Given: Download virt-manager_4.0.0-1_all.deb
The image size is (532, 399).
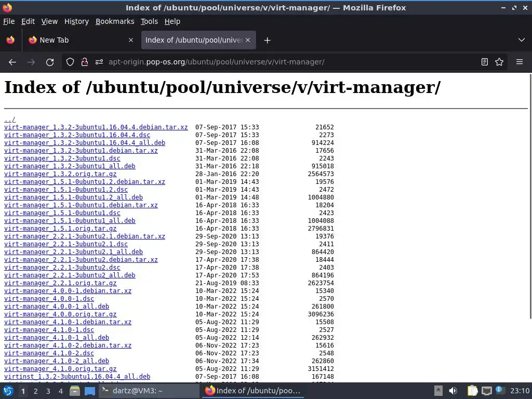Looking at the screenshot, I should 56,307.
